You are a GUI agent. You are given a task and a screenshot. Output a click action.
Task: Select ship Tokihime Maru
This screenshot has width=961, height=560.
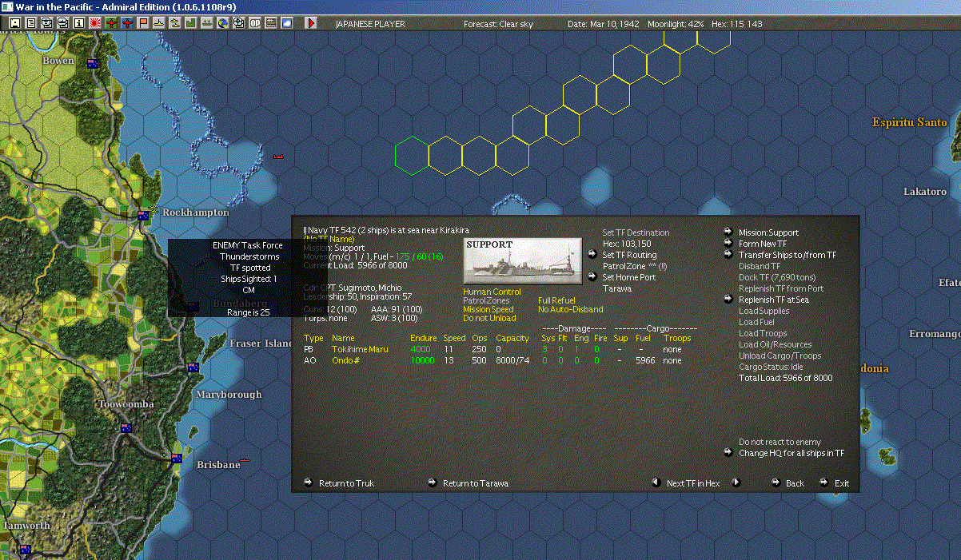360,349
